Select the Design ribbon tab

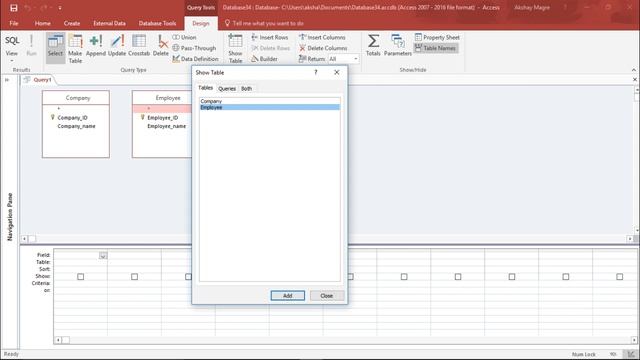[200, 23]
